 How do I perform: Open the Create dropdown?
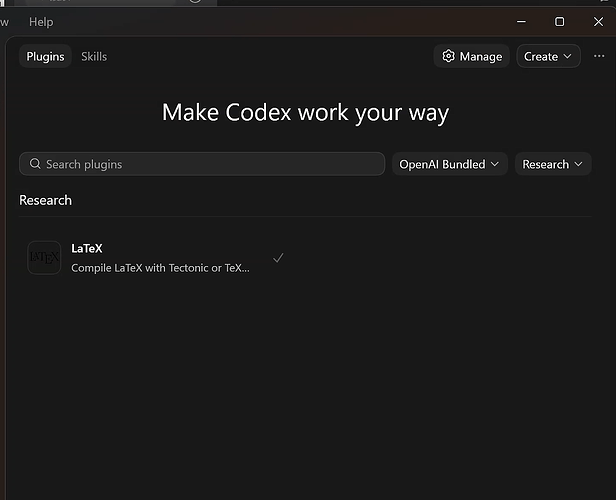[548, 57]
